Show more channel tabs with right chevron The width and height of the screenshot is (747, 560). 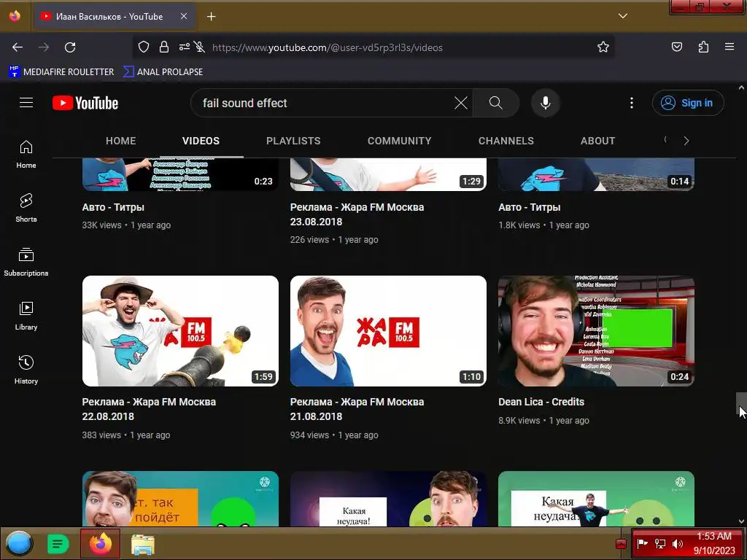pyautogui.click(x=686, y=141)
